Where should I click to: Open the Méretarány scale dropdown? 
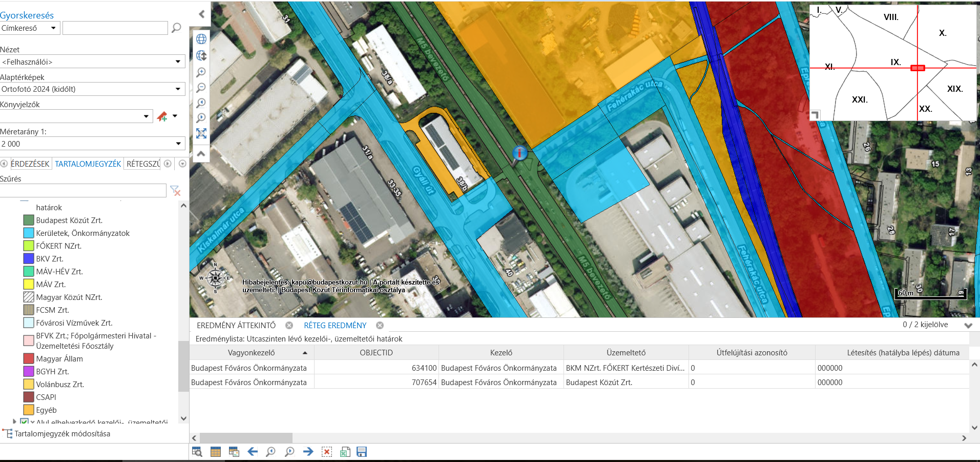point(177,144)
